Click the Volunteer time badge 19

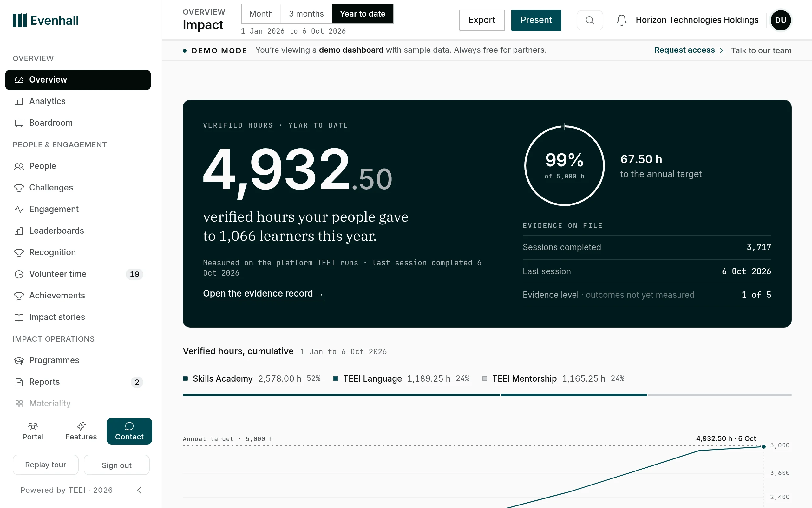click(x=134, y=274)
